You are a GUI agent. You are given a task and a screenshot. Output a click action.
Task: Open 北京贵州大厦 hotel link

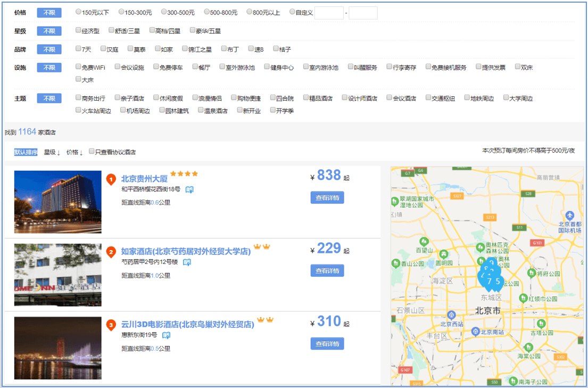[144, 179]
